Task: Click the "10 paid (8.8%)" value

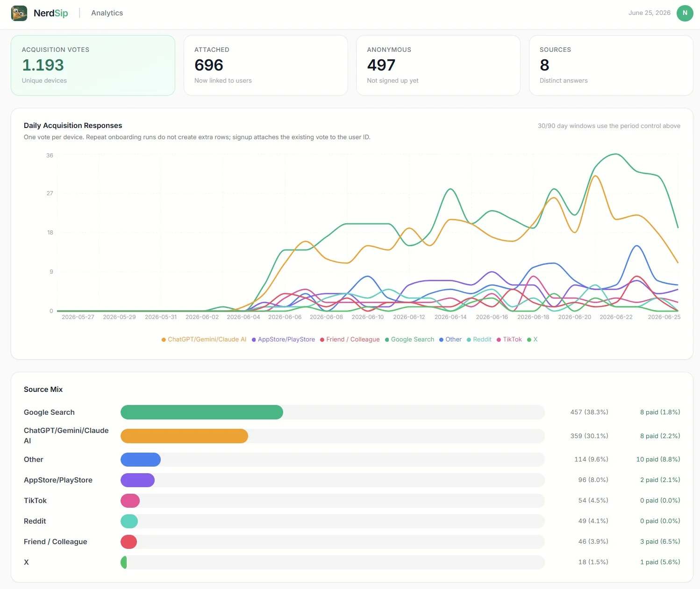Action: [658, 460]
